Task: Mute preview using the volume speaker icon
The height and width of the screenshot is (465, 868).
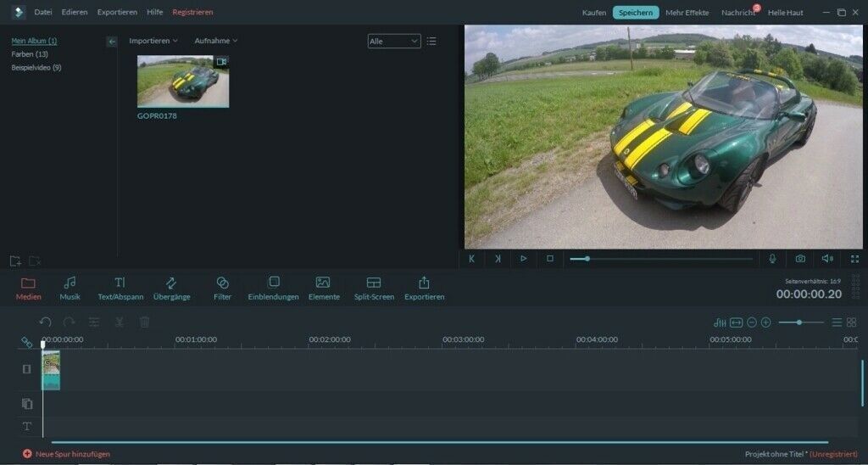Action: [x=827, y=259]
